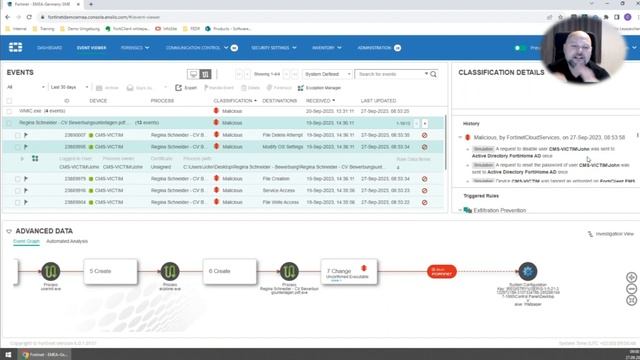Check the File Write Access event checkbox
Image resolution: width=640 pixels, height=360 pixels.
[x=18, y=202]
